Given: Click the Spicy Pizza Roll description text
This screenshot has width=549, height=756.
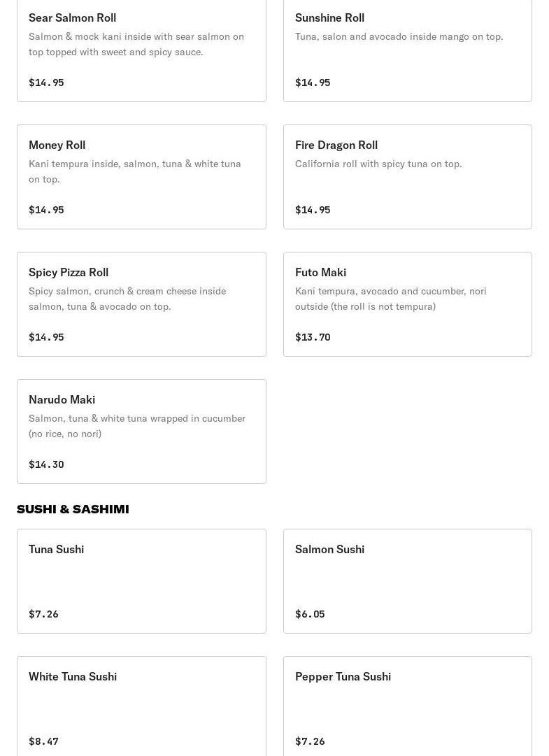Looking at the screenshot, I should [x=127, y=299].
